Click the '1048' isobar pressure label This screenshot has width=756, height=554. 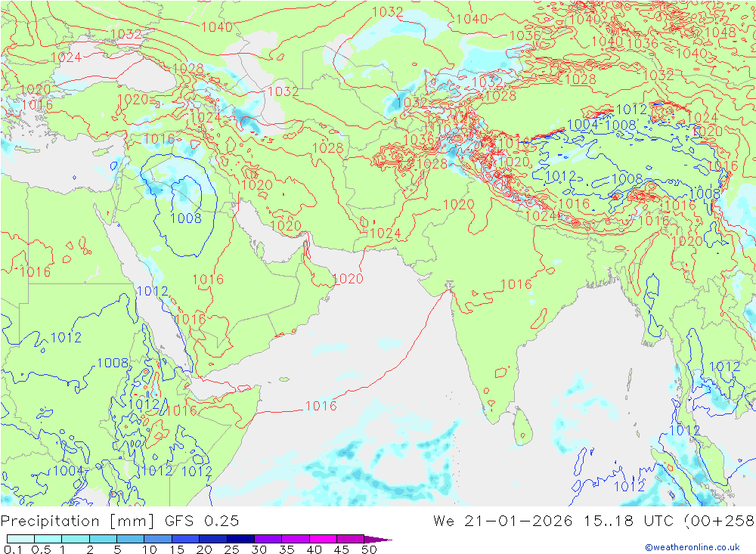tap(720, 32)
